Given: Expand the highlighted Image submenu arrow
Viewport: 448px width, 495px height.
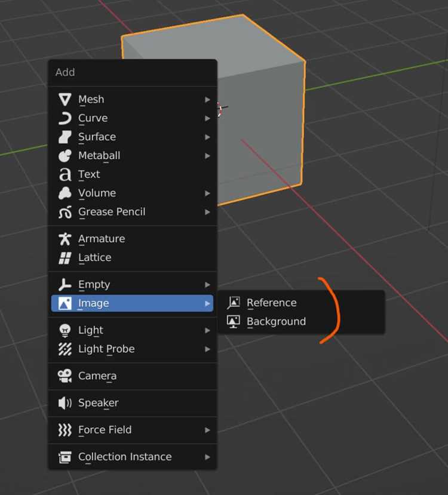Looking at the screenshot, I should tap(207, 304).
